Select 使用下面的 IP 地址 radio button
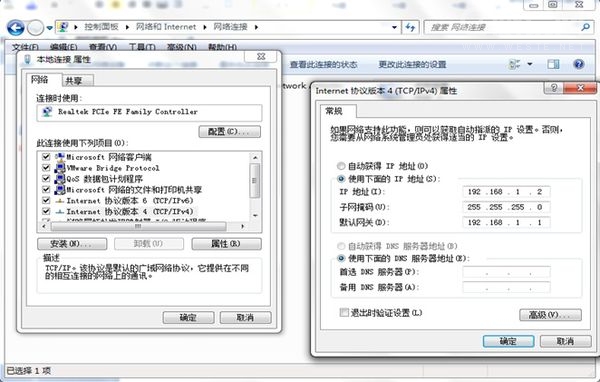 [341, 179]
